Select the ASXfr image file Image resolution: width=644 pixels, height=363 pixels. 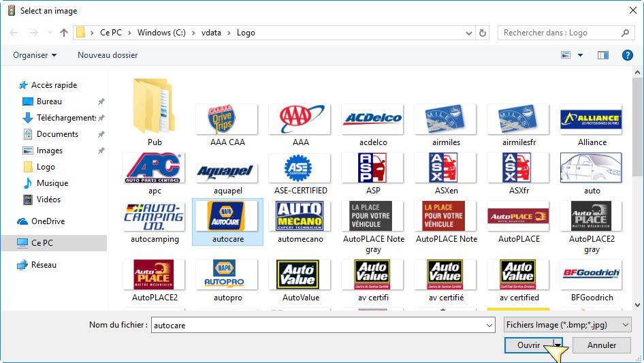click(519, 168)
